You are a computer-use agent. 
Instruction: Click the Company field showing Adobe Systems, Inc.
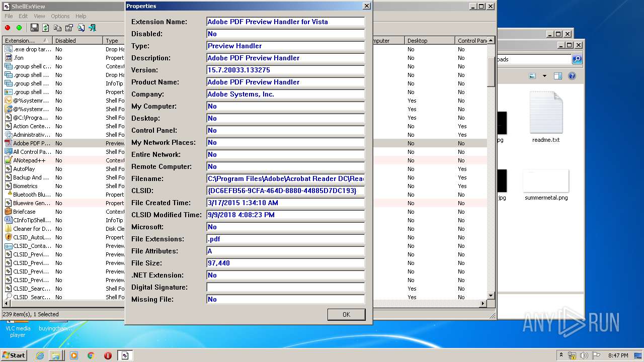click(x=285, y=94)
